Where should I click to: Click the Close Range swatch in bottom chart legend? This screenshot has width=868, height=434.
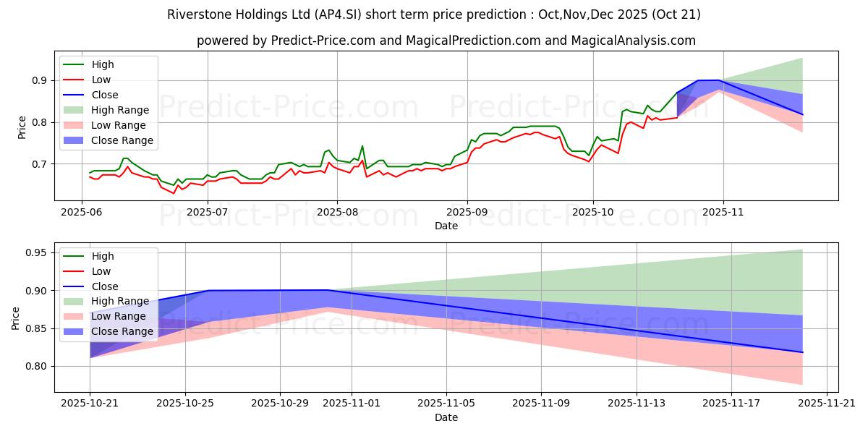click(x=75, y=331)
